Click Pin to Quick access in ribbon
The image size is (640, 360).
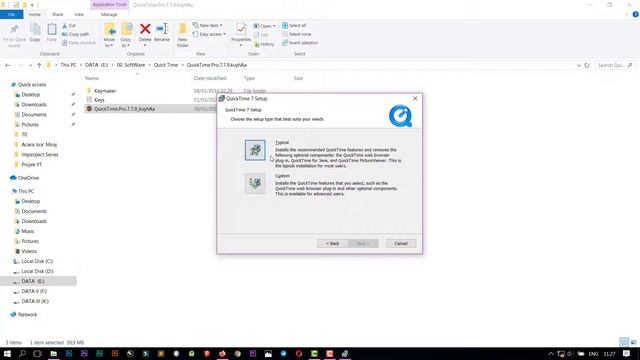[x=14, y=35]
